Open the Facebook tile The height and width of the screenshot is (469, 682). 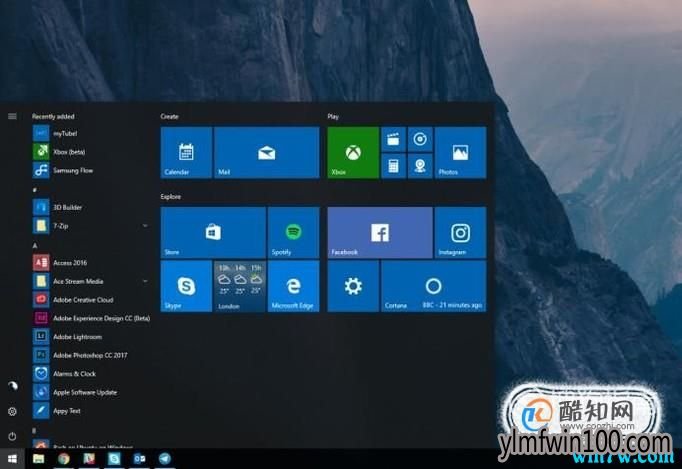380,232
